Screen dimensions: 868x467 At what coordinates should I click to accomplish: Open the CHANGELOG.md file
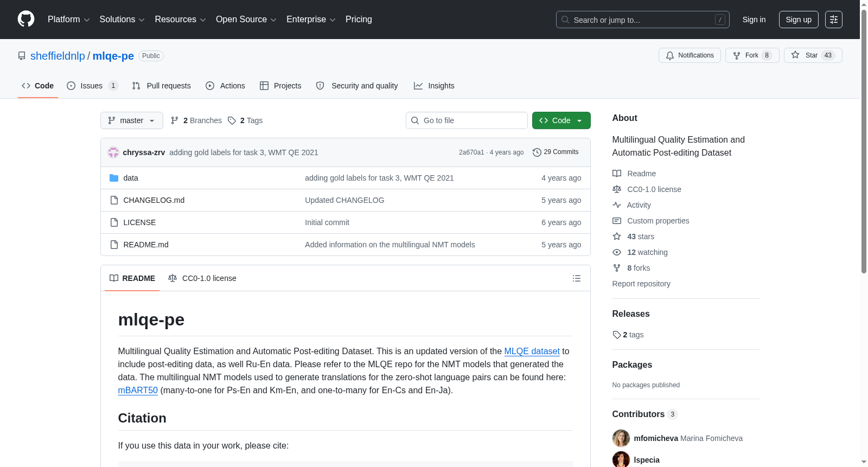coord(154,200)
